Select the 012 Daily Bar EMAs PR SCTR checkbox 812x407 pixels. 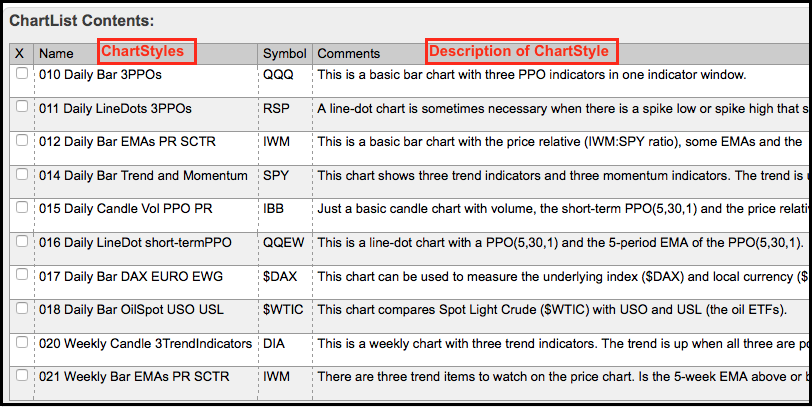[x=22, y=141]
